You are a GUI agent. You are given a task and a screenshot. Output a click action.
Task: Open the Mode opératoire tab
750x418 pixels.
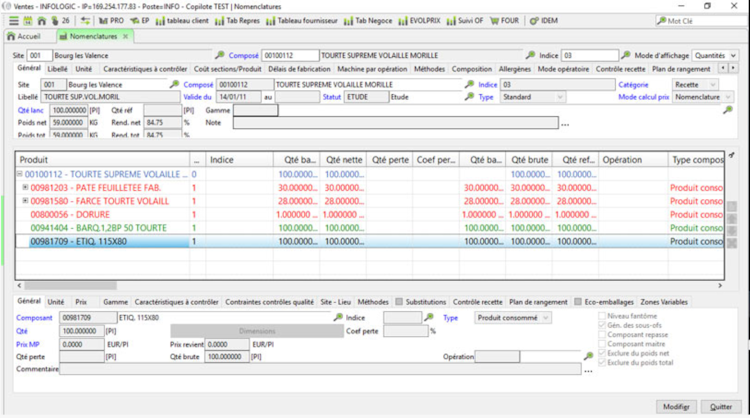(x=563, y=69)
